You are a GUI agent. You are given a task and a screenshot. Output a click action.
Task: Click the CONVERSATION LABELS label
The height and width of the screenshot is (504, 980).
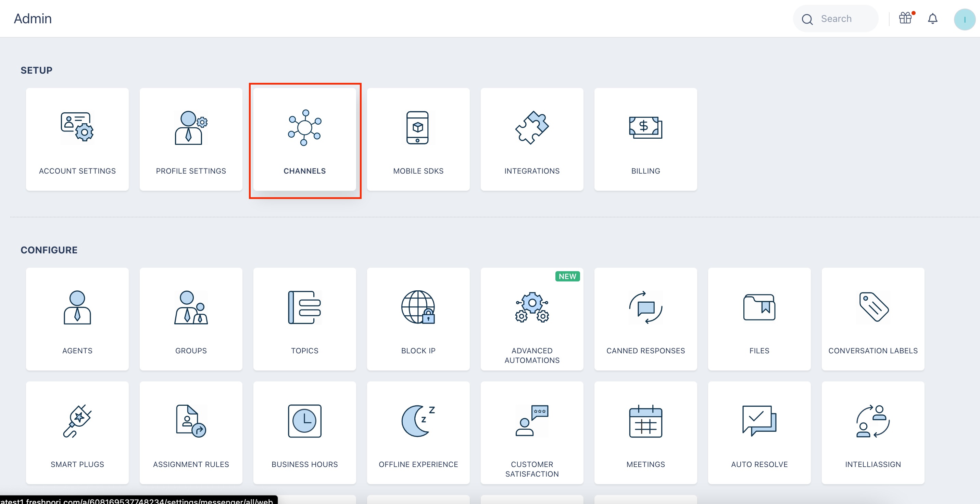tap(873, 351)
